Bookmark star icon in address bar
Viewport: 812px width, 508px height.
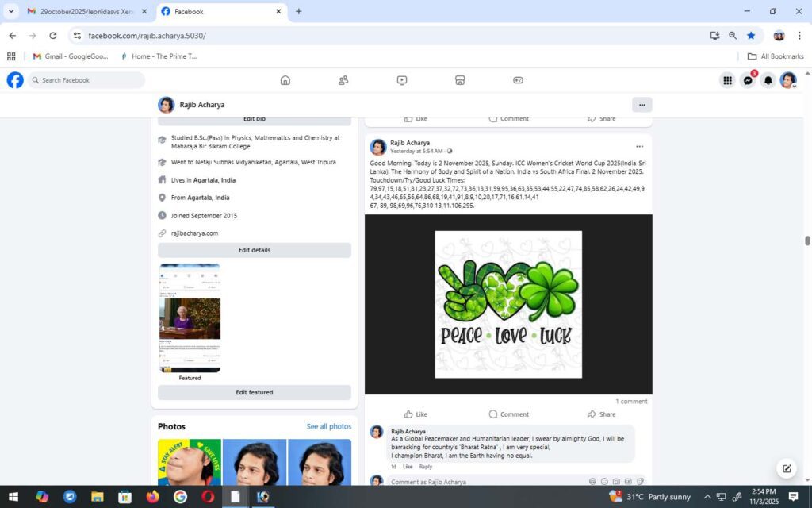[751, 36]
